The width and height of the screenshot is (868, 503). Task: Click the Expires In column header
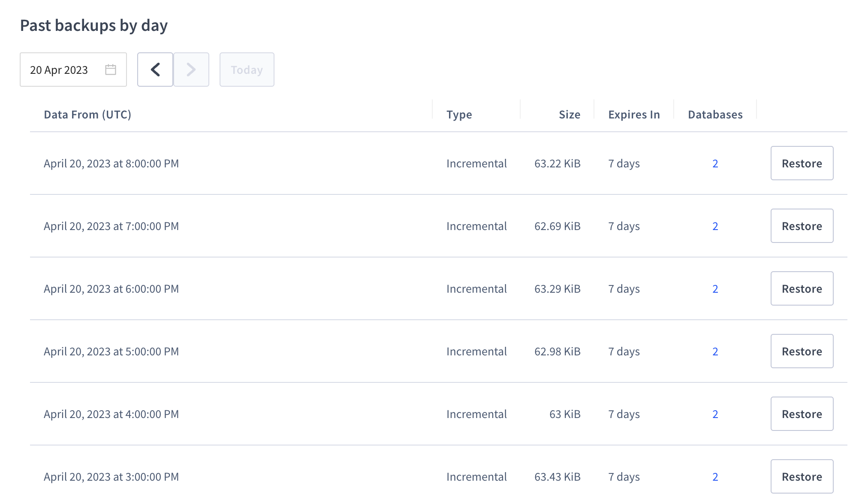(634, 115)
